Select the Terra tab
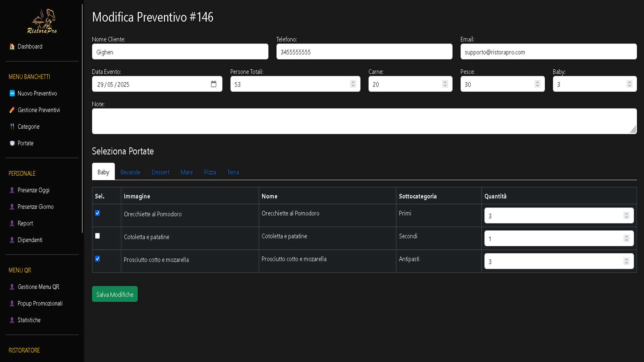Viewport: 644px width, 362px height. click(233, 172)
